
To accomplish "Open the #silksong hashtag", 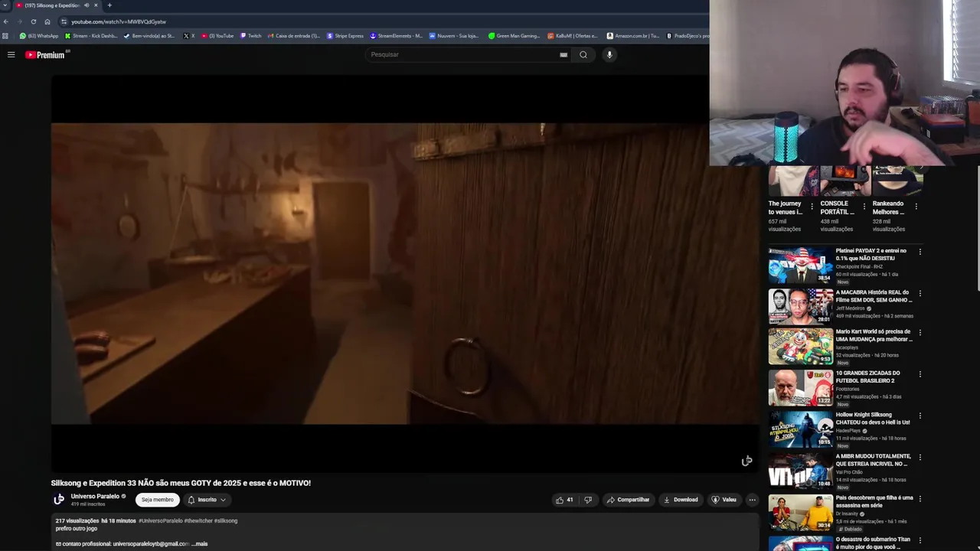I will click(226, 520).
